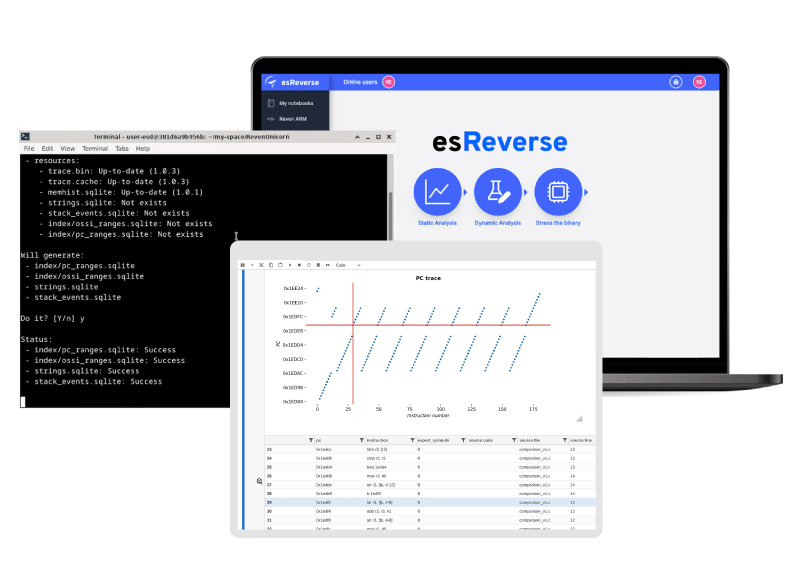Open the Terminal Tabs menu
The height and width of the screenshot is (562, 800).
point(122,148)
